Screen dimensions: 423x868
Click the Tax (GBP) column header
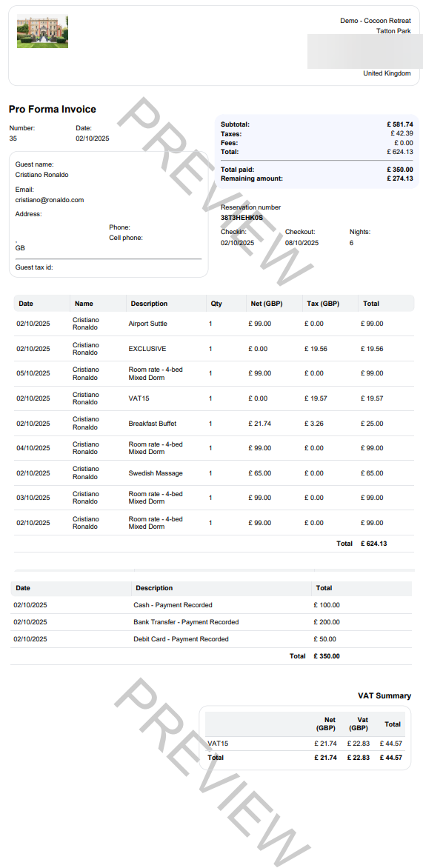tap(323, 304)
